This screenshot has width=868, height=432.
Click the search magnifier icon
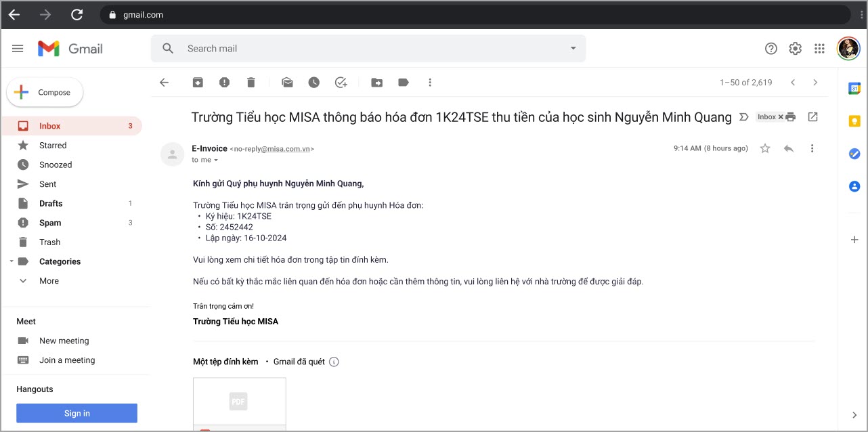tap(168, 49)
